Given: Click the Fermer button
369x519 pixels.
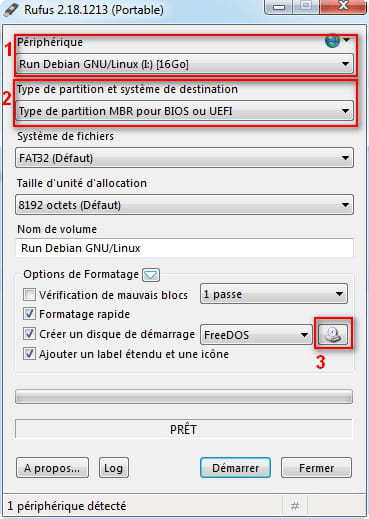Looking at the screenshot, I should 316,468.
